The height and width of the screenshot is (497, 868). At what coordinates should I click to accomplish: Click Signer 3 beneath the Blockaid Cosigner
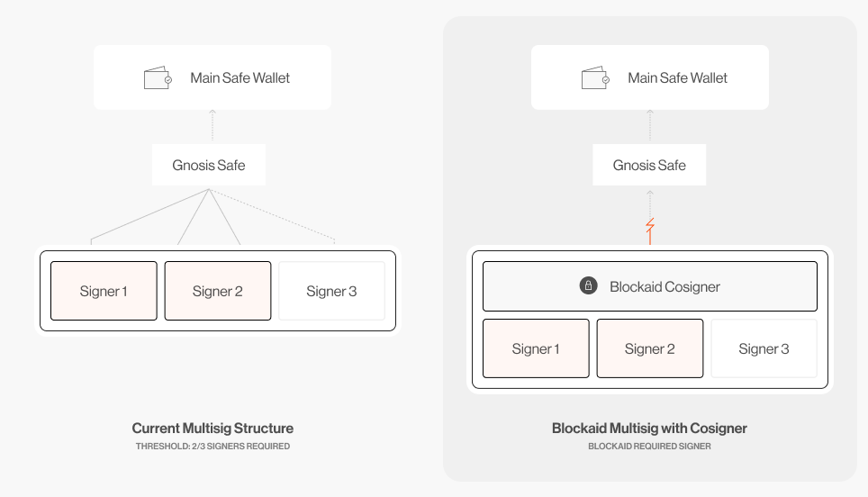pyautogui.click(x=764, y=348)
